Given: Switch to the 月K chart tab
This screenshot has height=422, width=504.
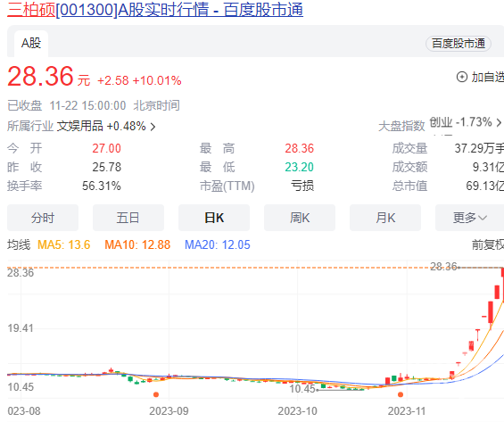Looking at the screenshot, I should click(385, 218).
